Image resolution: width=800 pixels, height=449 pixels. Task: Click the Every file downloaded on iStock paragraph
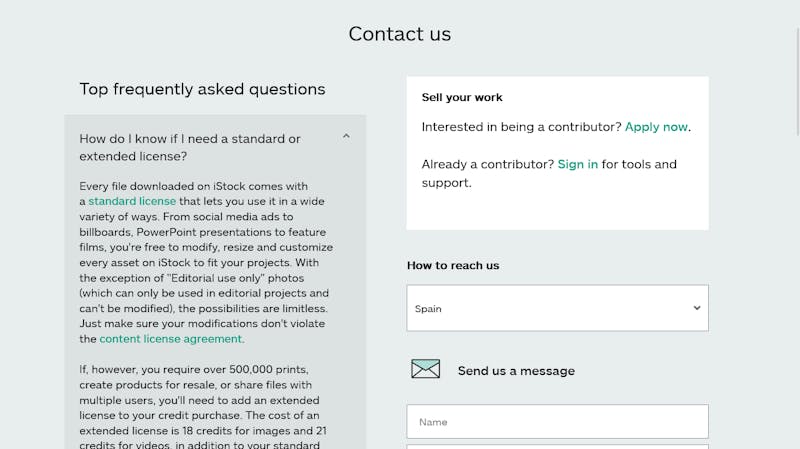(206, 262)
